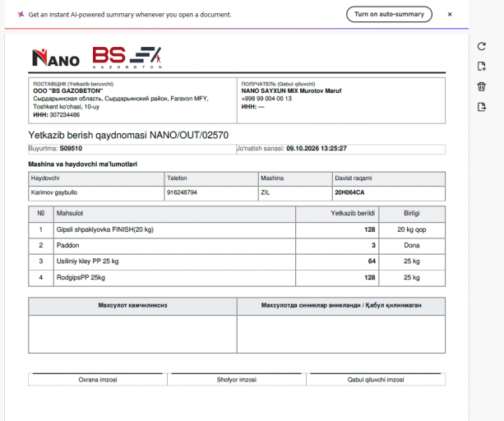This screenshot has width=504, height=421.
Task: Select the title Yetkazib berish qaydnomasi NANO/OUT/02570
Action: 128,135
